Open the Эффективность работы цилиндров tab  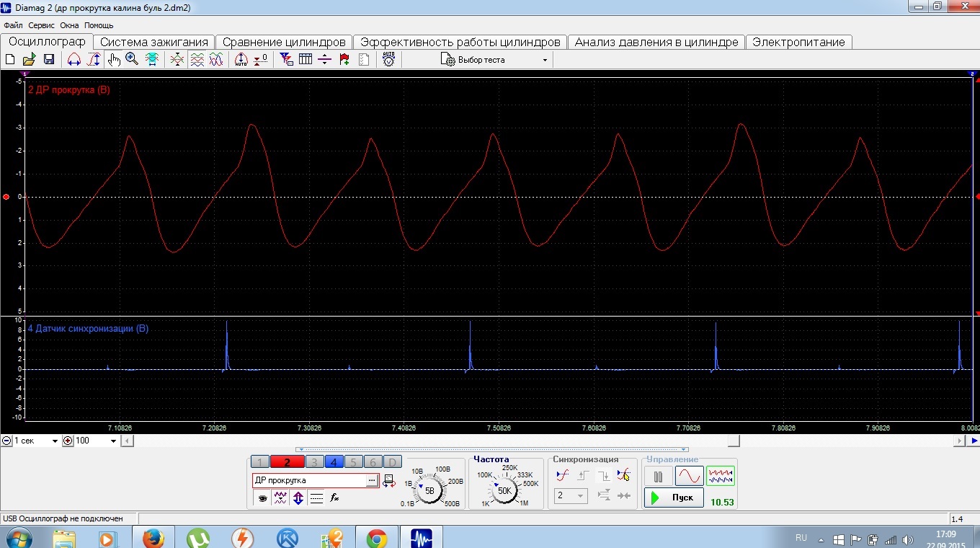[x=460, y=42]
